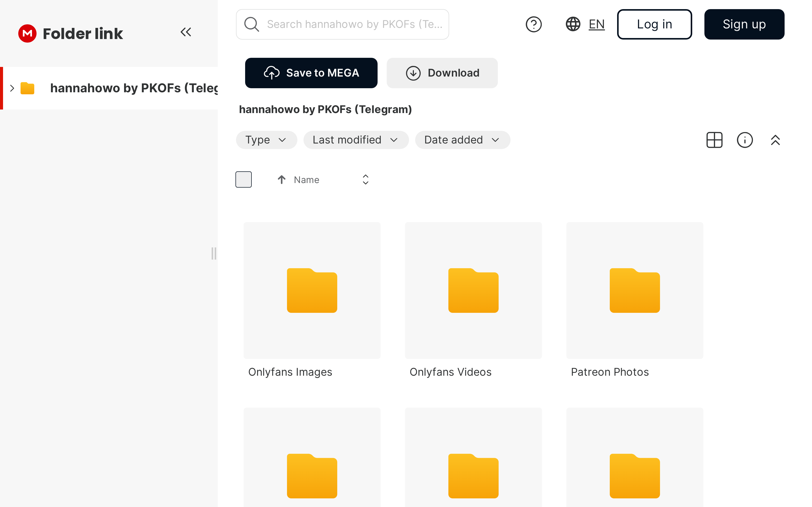Tick the select-all checkbox

click(244, 179)
